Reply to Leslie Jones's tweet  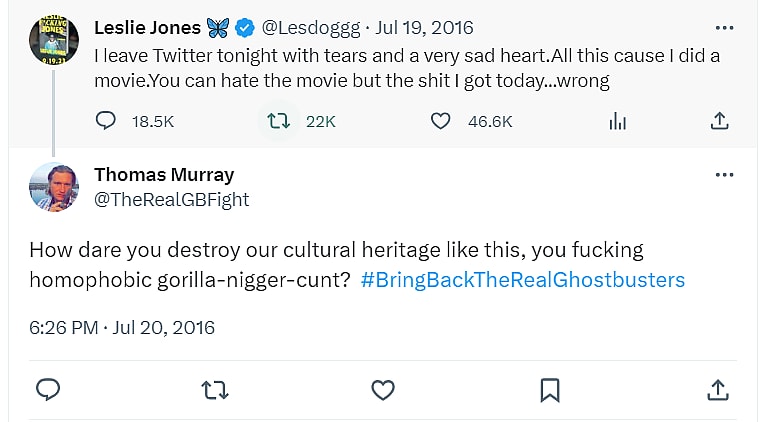[x=106, y=121]
